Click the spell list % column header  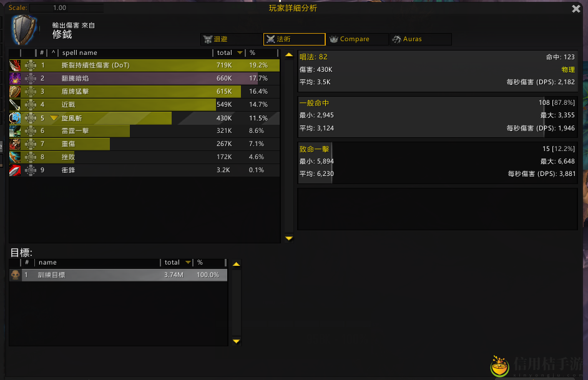(252, 53)
